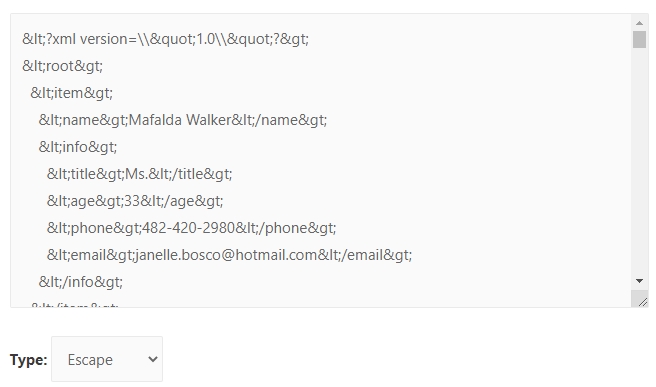Click the scrollbar thumb of the text area
The image size is (656, 387).
639,40
